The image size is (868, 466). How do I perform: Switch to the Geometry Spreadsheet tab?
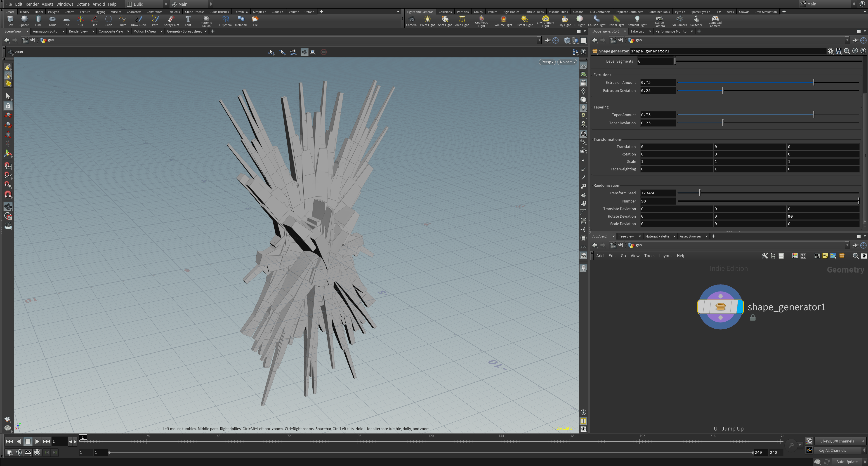[x=184, y=31]
